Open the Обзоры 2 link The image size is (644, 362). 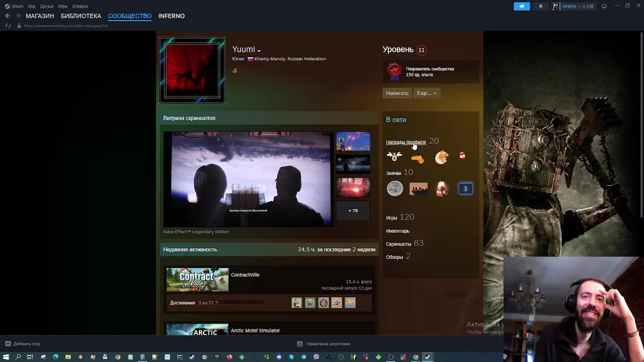(x=398, y=256)
